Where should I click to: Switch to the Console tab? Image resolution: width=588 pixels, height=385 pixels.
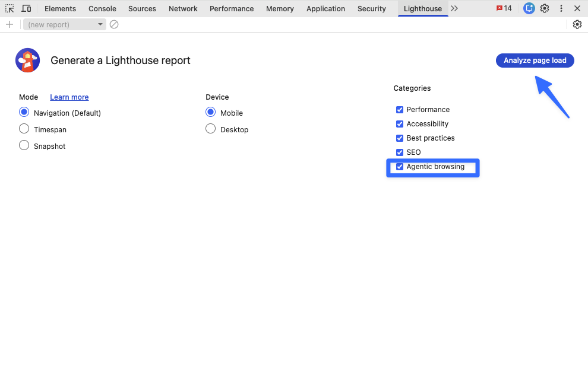point(102,9)
